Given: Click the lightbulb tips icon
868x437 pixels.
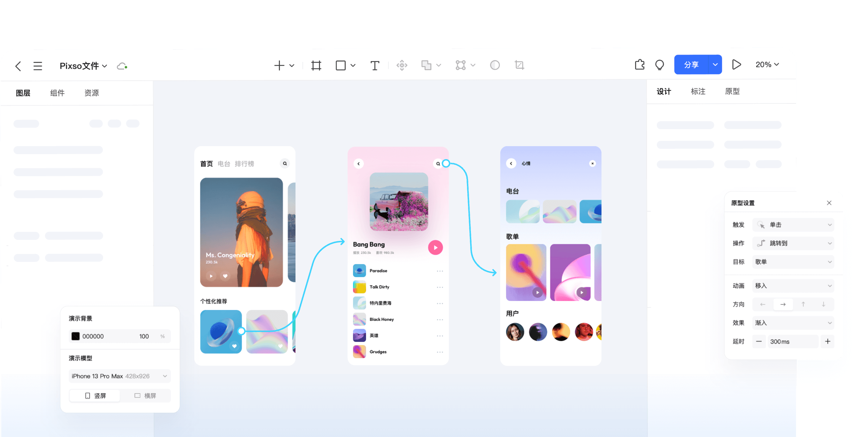Looking at the screenshot, I should 660,65.
